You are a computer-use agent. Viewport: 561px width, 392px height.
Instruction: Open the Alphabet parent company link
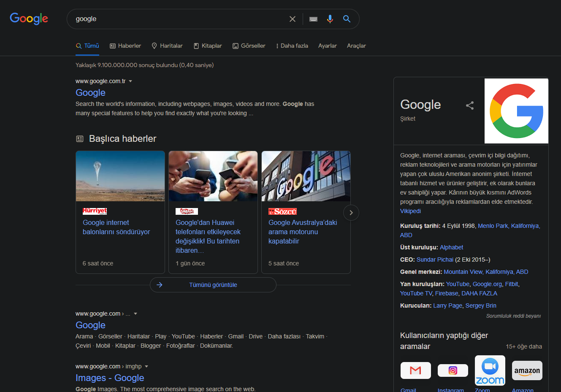[x=451, y=247]
